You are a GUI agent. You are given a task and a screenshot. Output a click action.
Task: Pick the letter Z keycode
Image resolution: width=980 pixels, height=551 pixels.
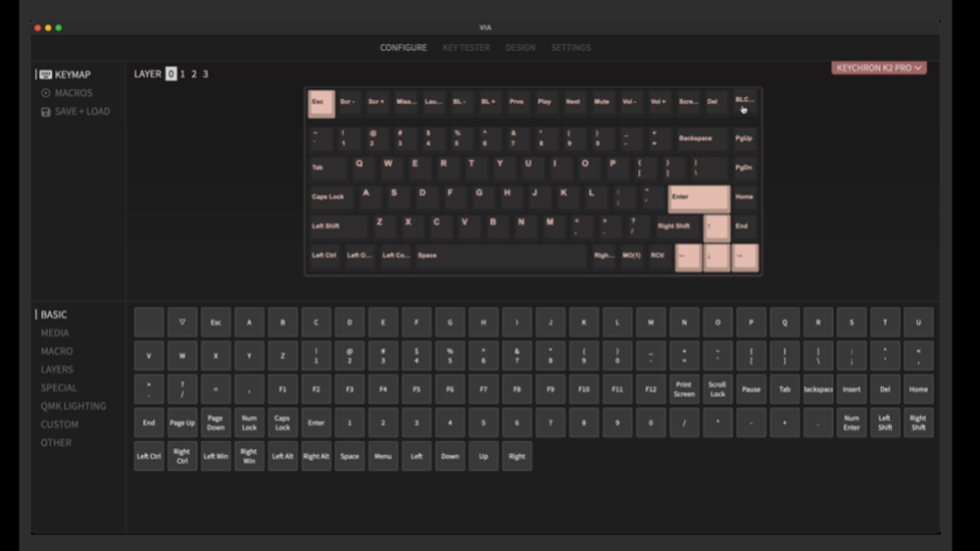pos(282,356)
